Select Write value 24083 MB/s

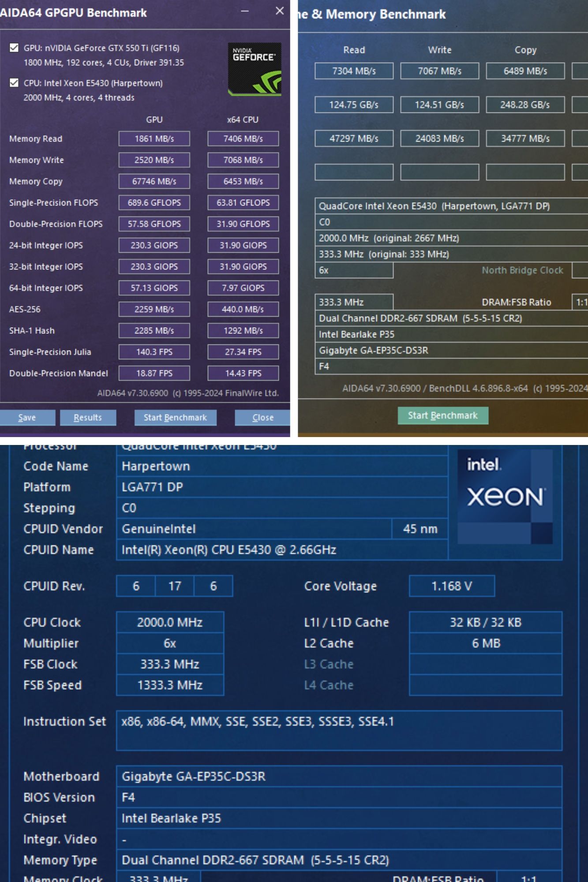point(440,138)
